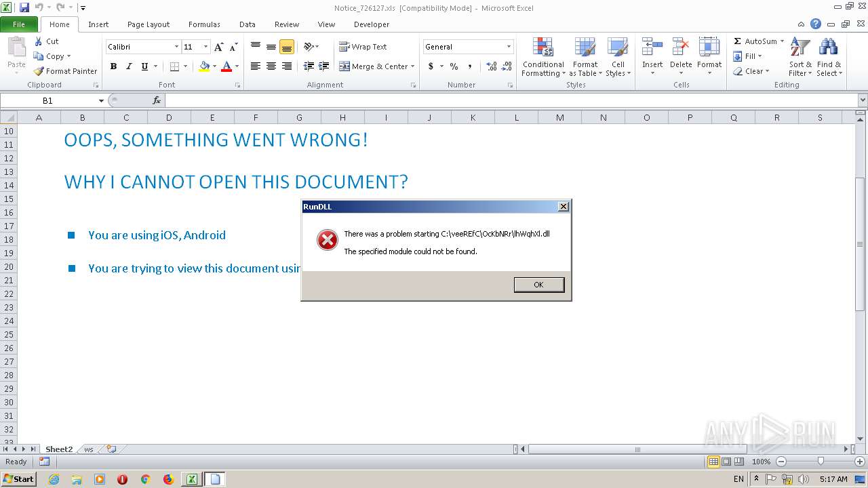Open Merge & Center dropdown arrow
The height and width of the screenshot is (488, 868).
[413, 66]
